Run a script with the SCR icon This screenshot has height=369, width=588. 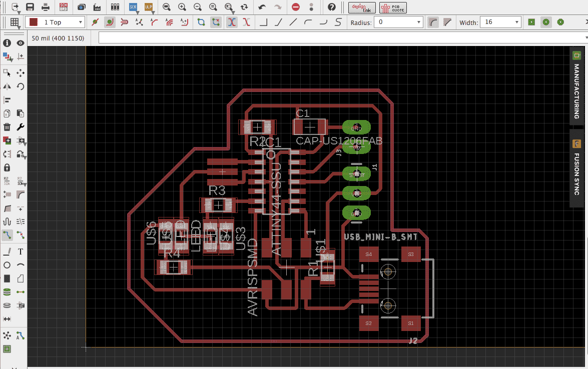pos(133,7)
